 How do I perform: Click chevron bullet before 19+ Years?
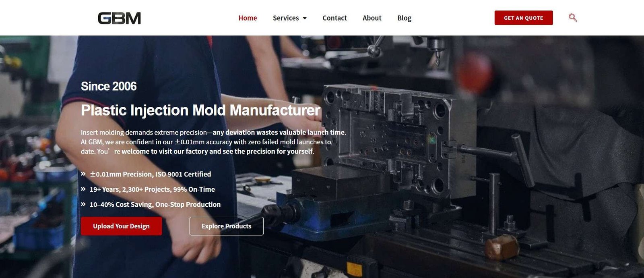click(x=83, y=189)
